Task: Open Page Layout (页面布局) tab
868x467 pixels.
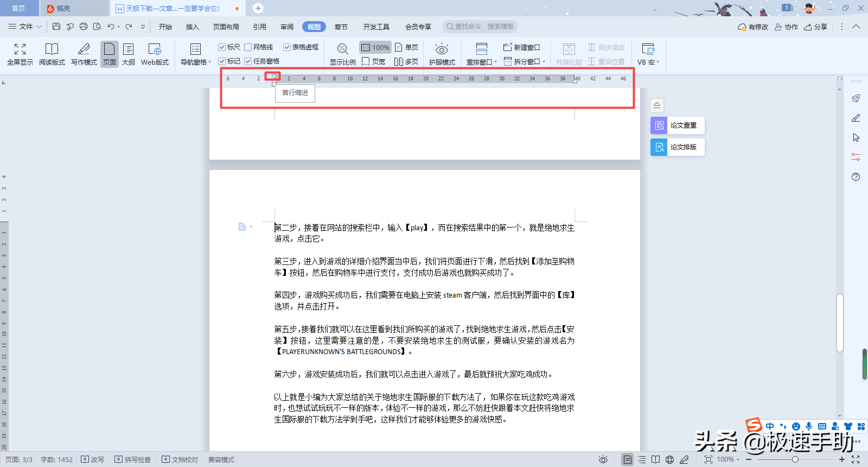Action: click(x=226, y=27)
